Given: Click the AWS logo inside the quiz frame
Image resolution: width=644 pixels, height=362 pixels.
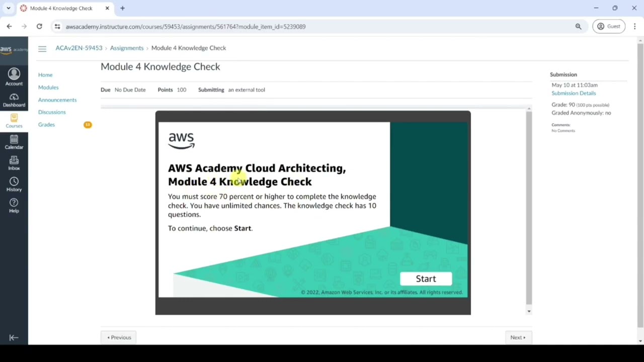Looking at the screenshot, I should pyautogui.click(x=181, y=141).
